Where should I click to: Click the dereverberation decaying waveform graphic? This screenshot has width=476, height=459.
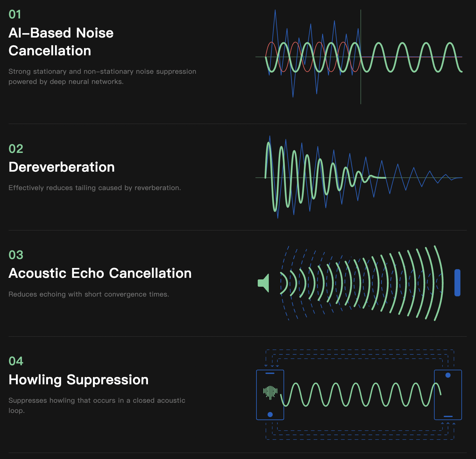[359, 177]
